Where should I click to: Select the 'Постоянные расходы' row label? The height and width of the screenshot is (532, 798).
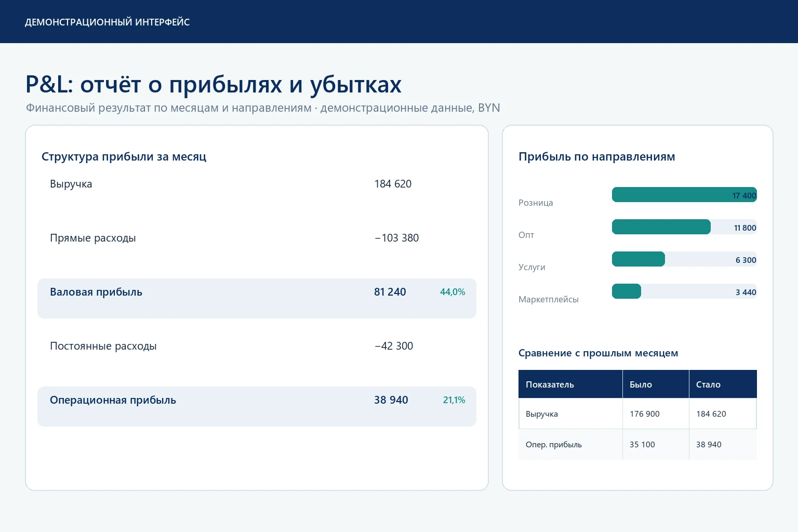pyautogui.click(x=103, y=346)
